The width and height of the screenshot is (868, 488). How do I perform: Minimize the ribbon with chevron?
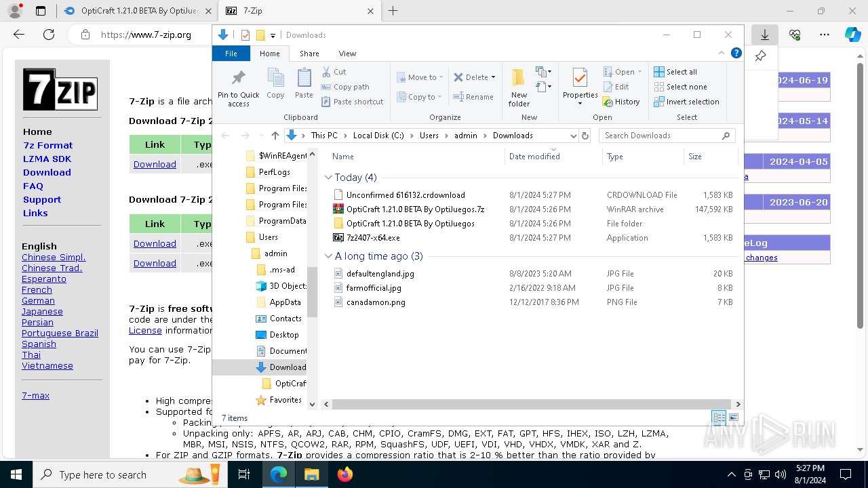[721, 53]
